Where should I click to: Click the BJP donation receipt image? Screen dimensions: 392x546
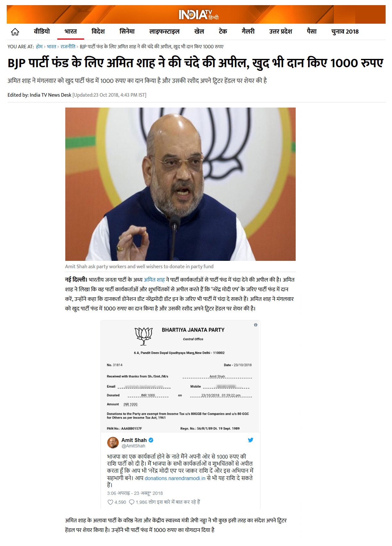click(180, 376)
